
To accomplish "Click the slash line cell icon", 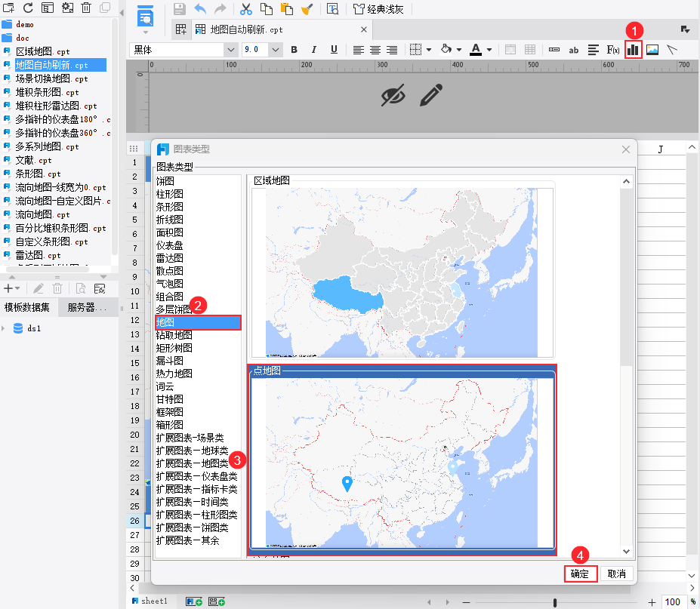I will 672,50.
